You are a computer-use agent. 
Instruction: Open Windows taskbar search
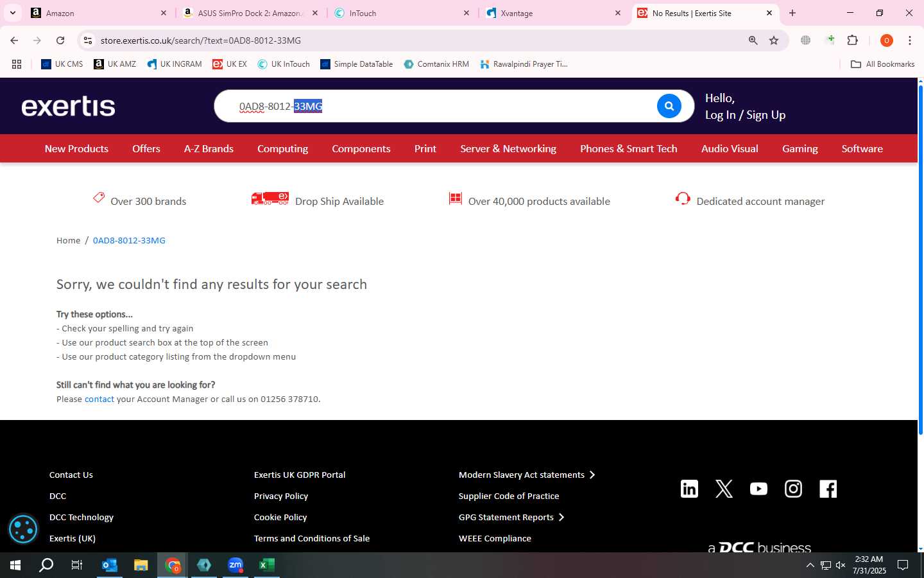(46, 565)
